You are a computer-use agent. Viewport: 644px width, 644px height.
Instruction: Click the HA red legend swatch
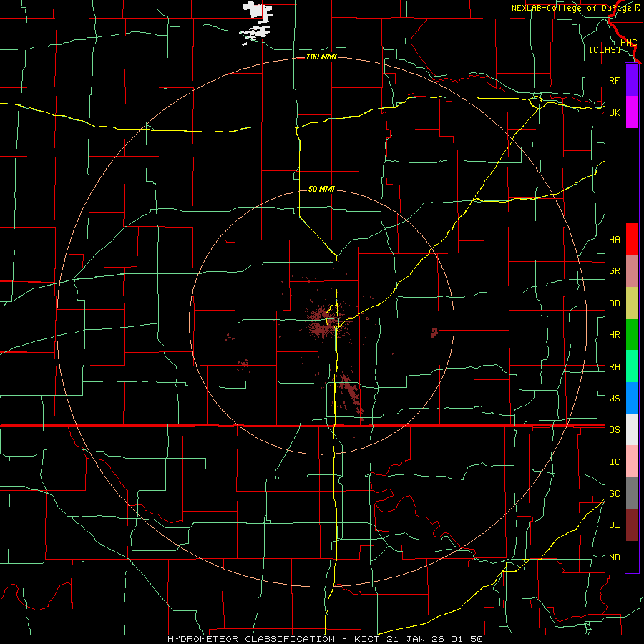click(632, 239)
